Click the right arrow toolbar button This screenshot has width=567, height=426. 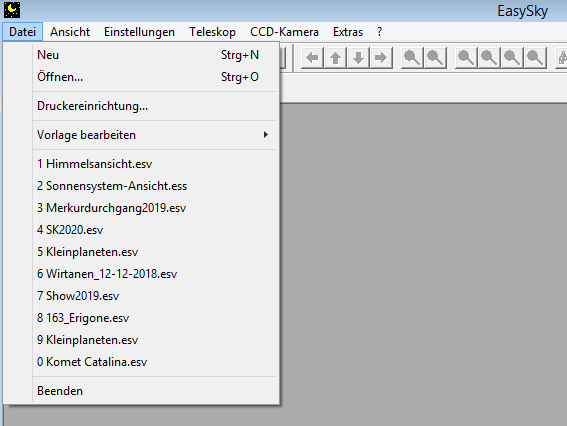coord(381,57)
